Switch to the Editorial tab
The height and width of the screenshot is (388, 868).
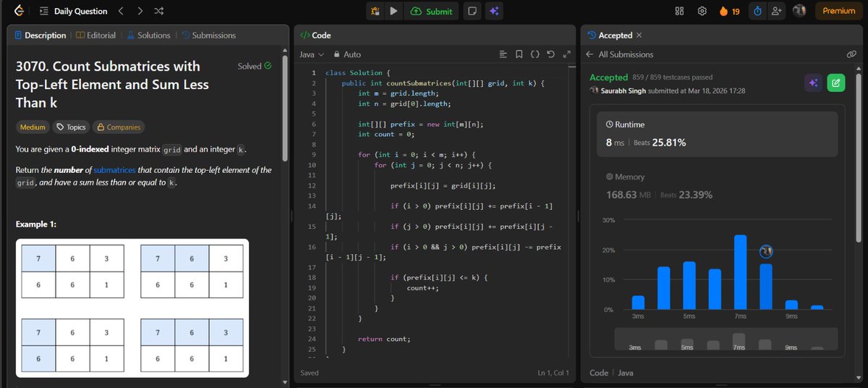coord(95,35)
